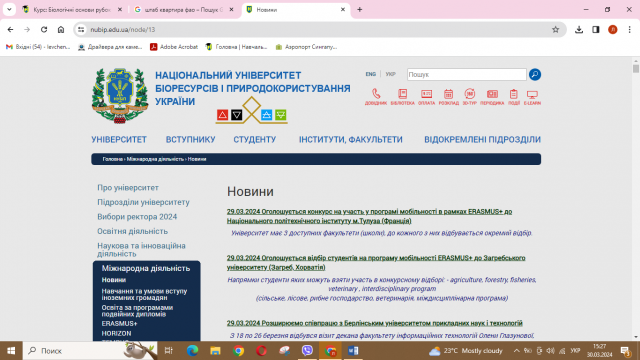Open the Головна | Навчаль... bookmark
Viewport: 640px width, 360px height.
(x=237, y=47)
